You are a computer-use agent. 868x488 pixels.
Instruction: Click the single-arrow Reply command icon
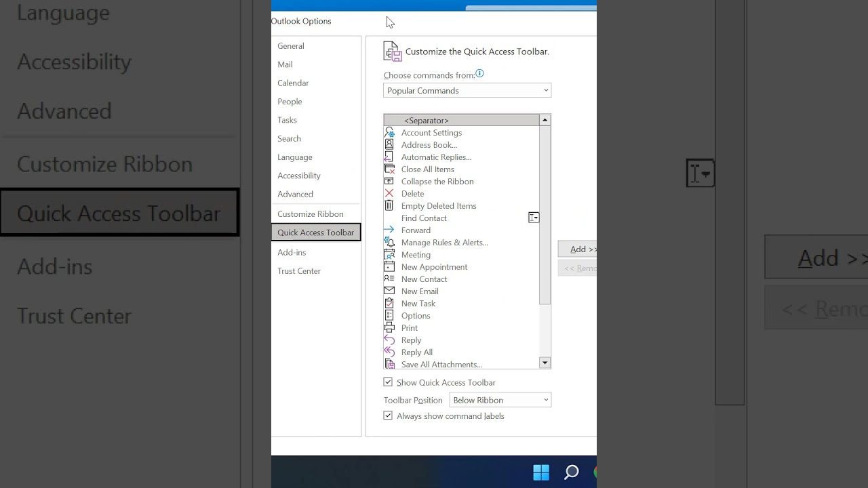(389, 340)
